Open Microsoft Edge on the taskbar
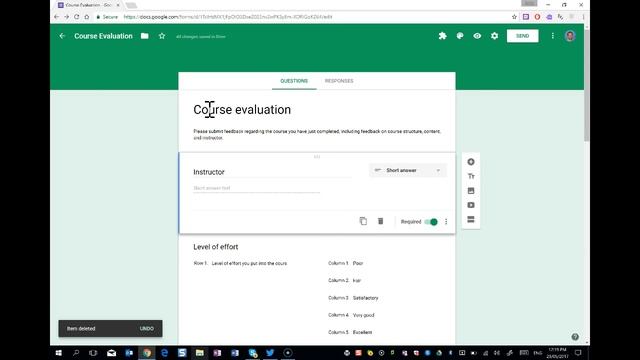Screen dimensions: 640x360 tap(164, 353)
